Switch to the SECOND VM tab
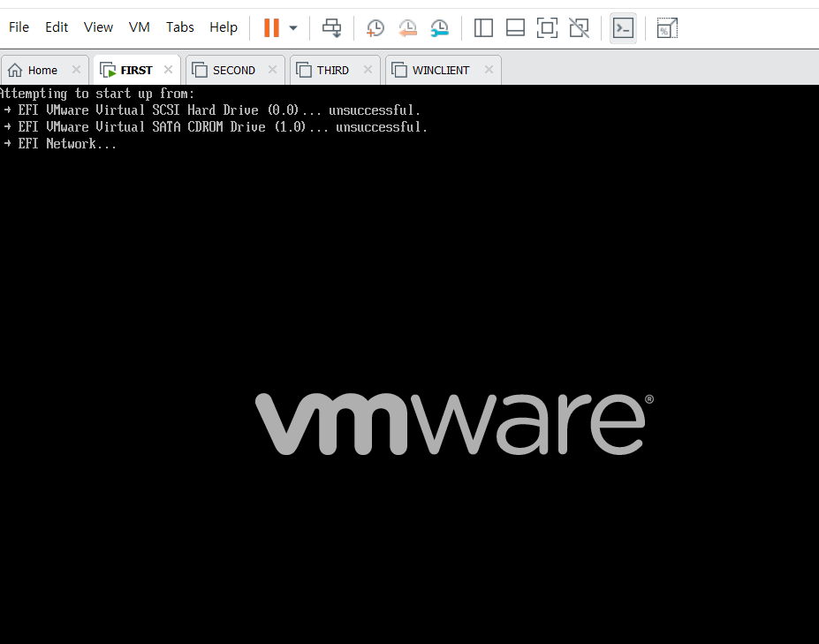This screenshot has width=819, height=644. (x=234, y=70)
